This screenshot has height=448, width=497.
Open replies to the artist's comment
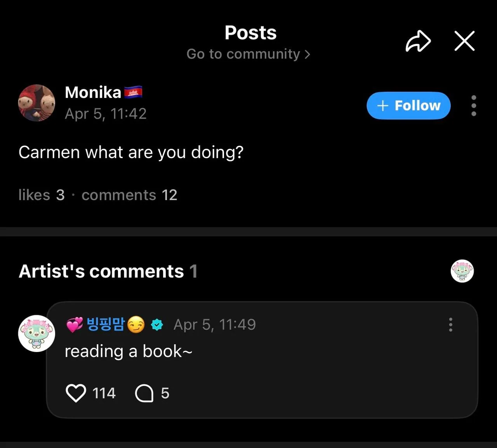(x=144, y=393)
